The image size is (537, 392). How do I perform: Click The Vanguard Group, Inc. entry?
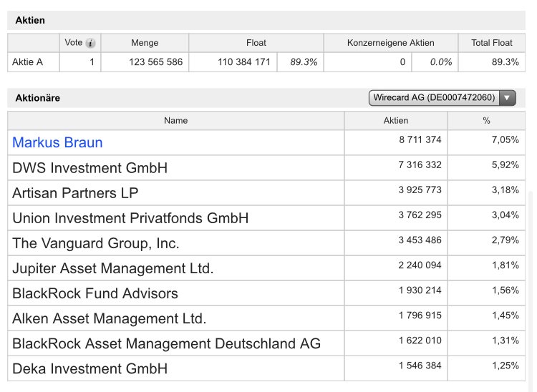[x=95, y=243]
